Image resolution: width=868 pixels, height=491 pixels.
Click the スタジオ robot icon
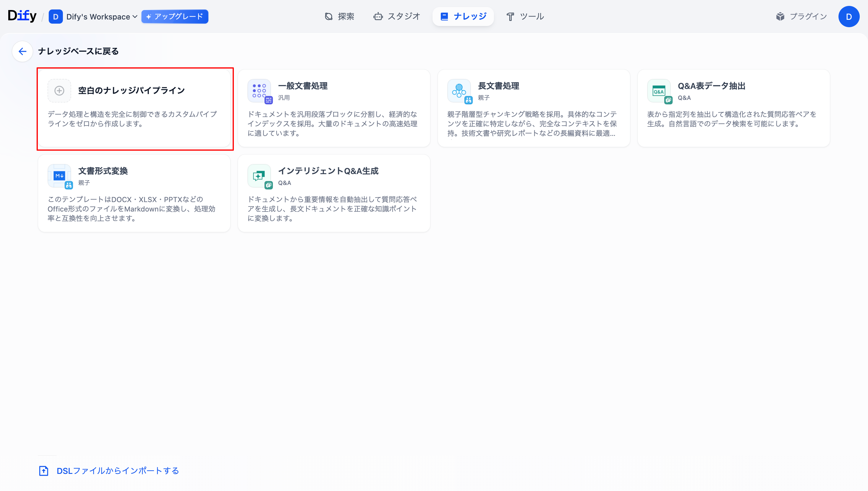378,16
